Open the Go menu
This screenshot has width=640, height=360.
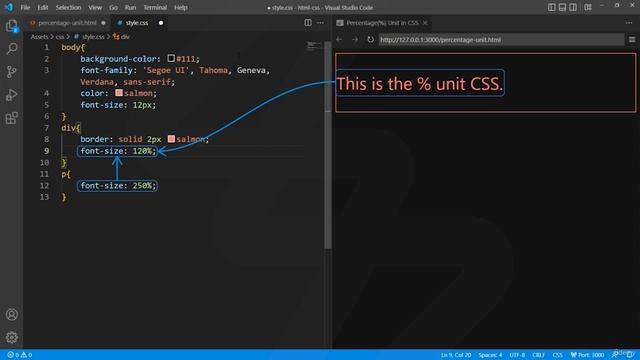[x=113, y=7]
